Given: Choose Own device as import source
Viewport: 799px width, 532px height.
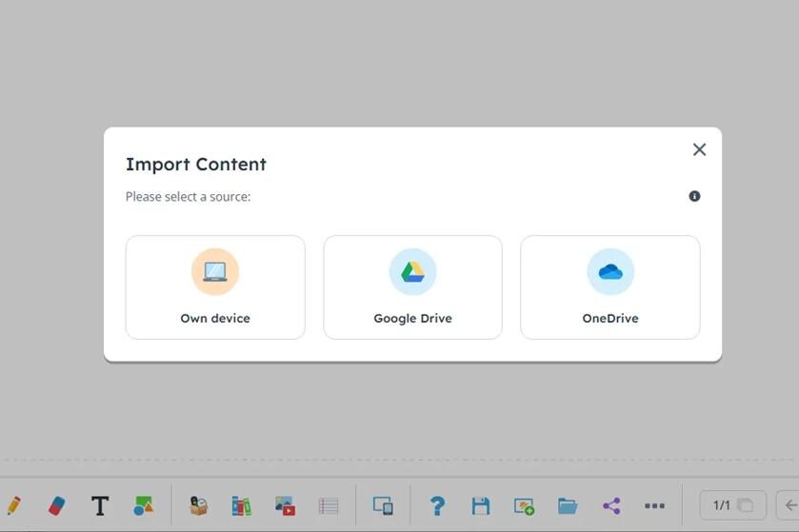Looking at the screenshot, I should click(x=215, y=287).
